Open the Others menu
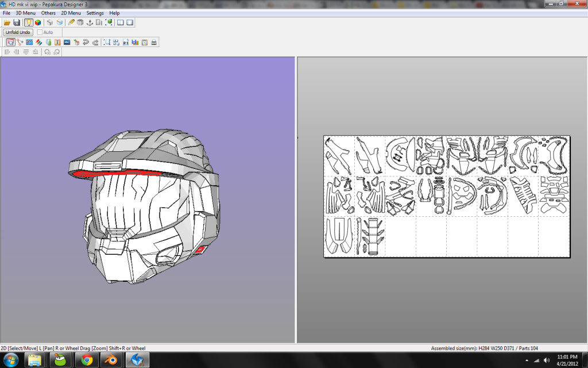Viewport: 588px width, 368px height. [48, 13]
